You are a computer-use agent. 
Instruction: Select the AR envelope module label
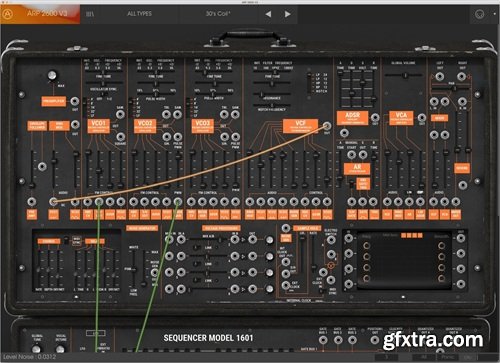[357, 168]
